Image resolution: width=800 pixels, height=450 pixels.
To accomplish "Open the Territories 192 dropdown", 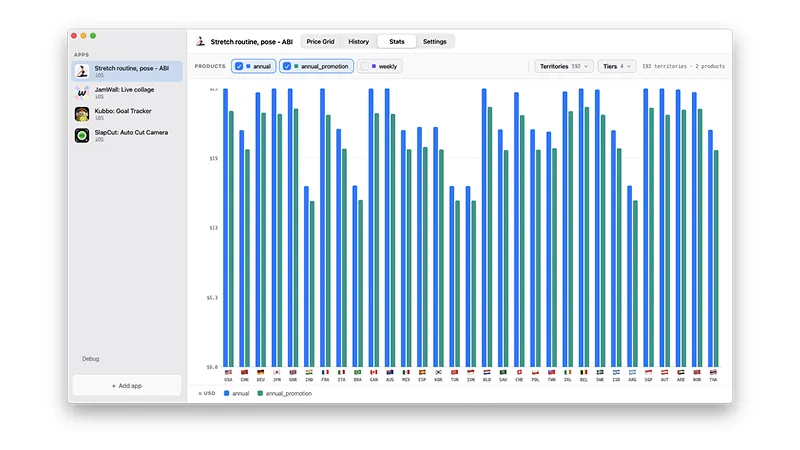I will pos(564,66).
